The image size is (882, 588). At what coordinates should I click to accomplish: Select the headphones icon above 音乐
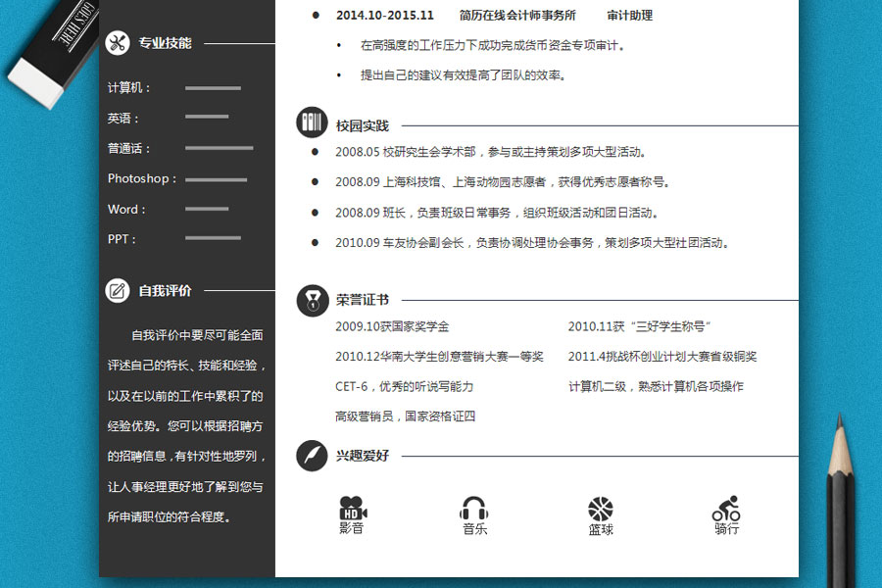(x=474, y=508)
